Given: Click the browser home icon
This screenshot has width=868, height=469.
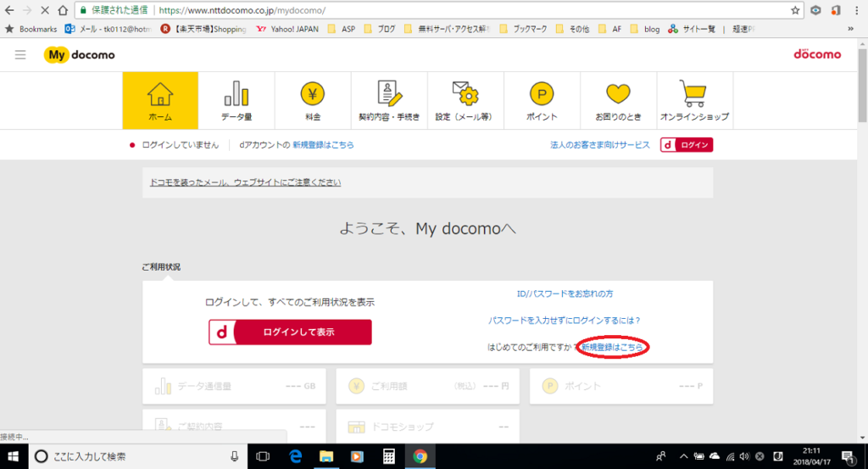Looking at the screenshot, I should [x=63, y=10].
